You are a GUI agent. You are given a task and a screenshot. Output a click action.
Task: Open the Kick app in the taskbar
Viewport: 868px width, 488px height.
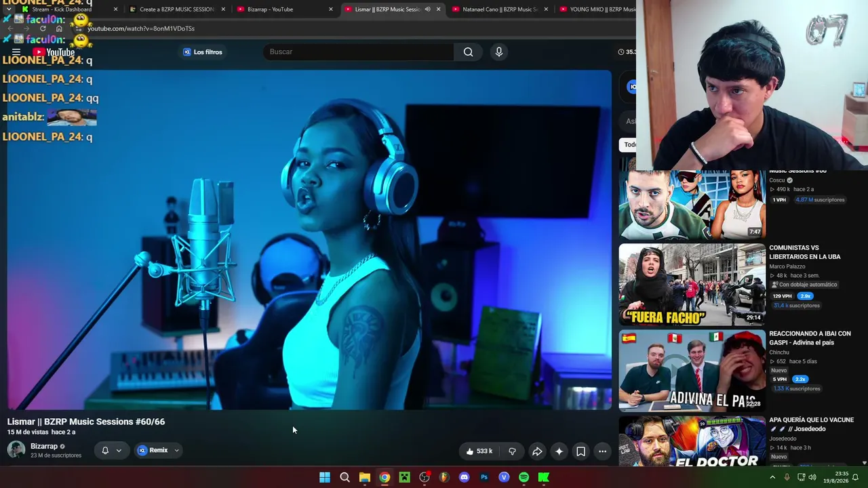coord(544,478)
